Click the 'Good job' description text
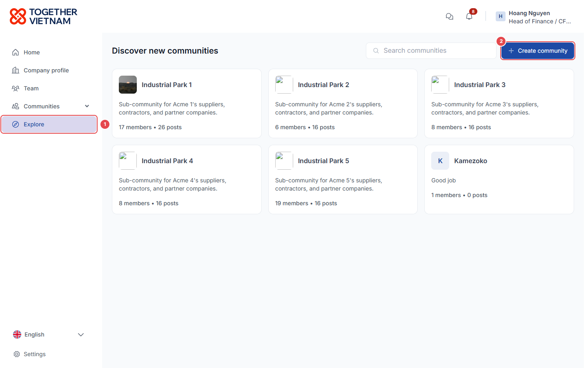The width and height of the screenshot is (588, 368). point(443,180)
